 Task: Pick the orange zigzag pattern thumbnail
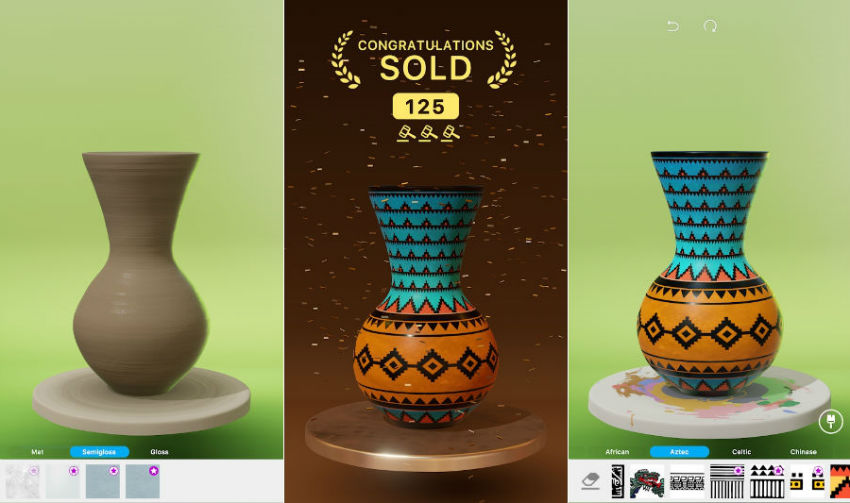[840, 481]
